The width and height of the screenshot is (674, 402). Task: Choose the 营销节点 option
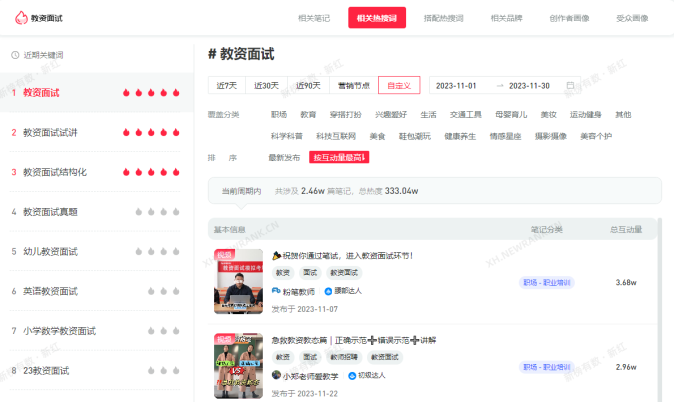click(x=354, y=85)
